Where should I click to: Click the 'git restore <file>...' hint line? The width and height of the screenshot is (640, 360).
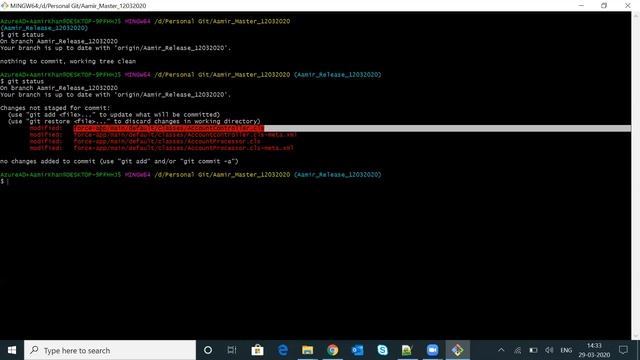tap(134, 121)
